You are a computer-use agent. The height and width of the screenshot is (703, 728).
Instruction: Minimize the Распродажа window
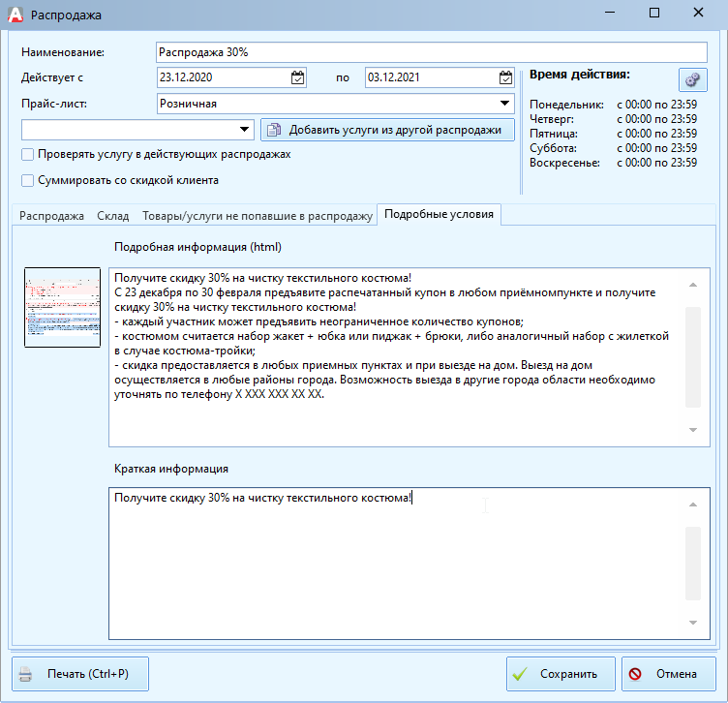pyautogui.click(x=610, y=13)
